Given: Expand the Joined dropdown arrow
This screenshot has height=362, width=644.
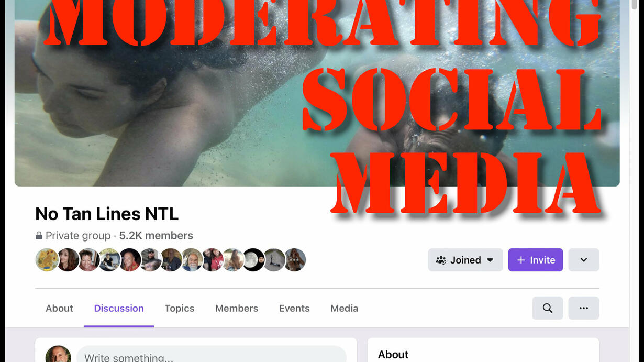Looking at the screenshot, I should (x=490, y=260).
